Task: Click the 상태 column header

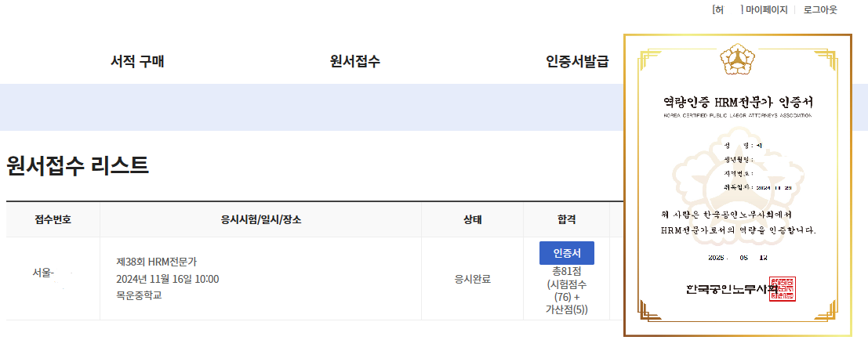Action: pos(472,219)
